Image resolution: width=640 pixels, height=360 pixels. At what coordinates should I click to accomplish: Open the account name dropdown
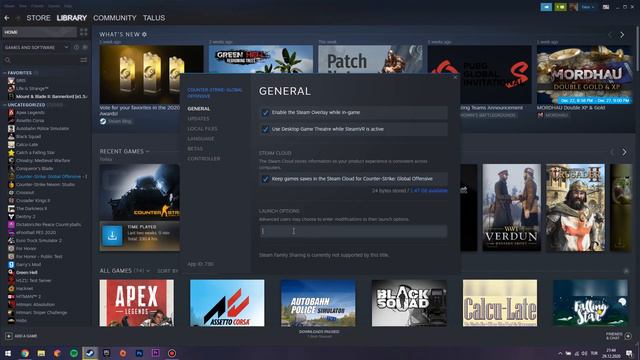click(588, 7)
